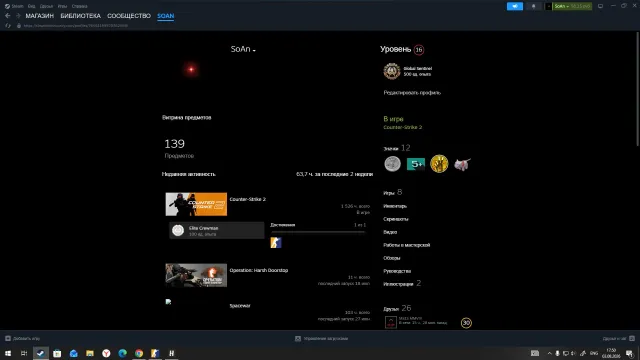Open Windows Start menu
Image resolution: width=640 pixels, height=360 pixels.
tap(8, 353)
